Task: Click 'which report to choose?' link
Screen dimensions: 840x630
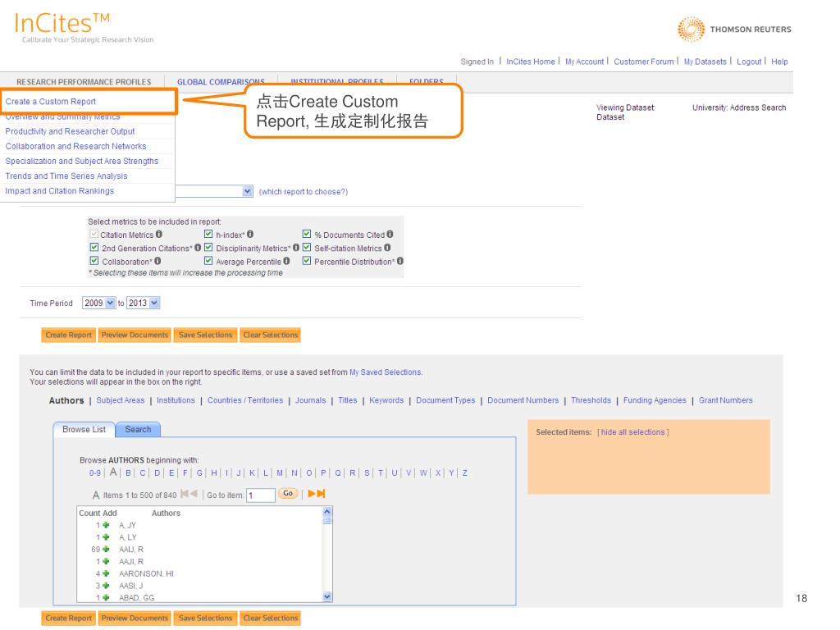Action: [x=304, y=192]
